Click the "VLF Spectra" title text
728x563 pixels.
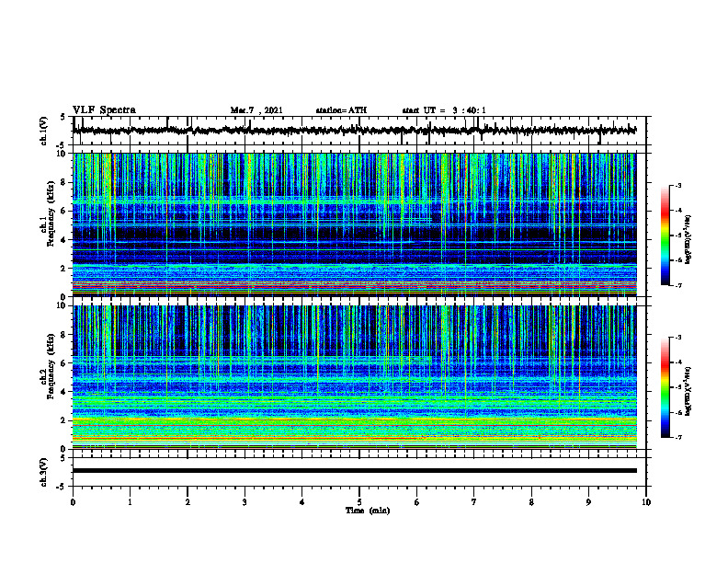[x=104, y=110]
